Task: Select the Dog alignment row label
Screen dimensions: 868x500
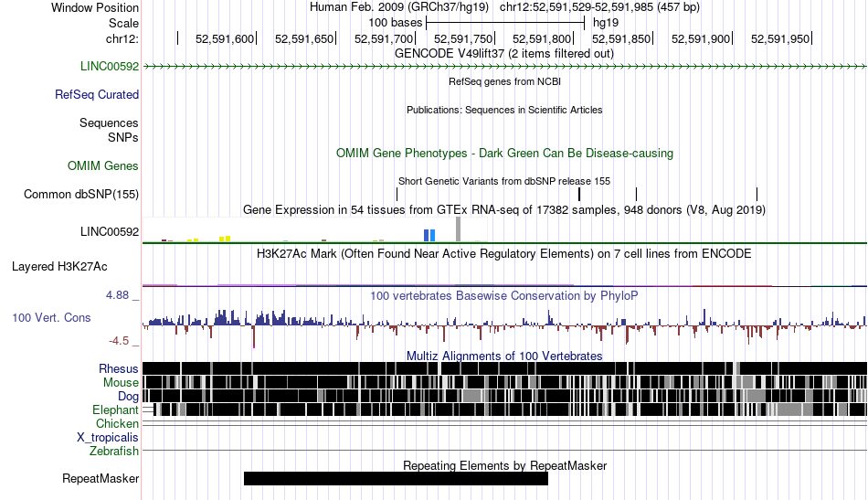Action: point(128,397)
